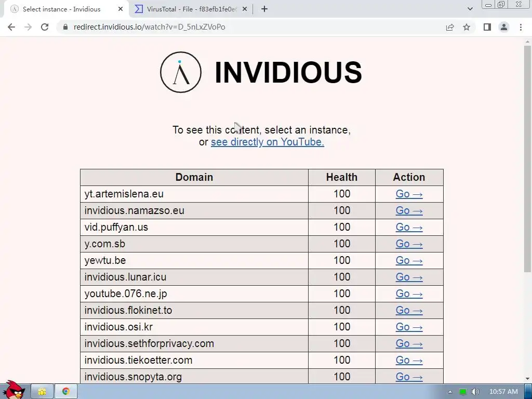The image size is (532, 399).
Task: Click the health value for vid.puffyan.us
Action: point(342,228)
